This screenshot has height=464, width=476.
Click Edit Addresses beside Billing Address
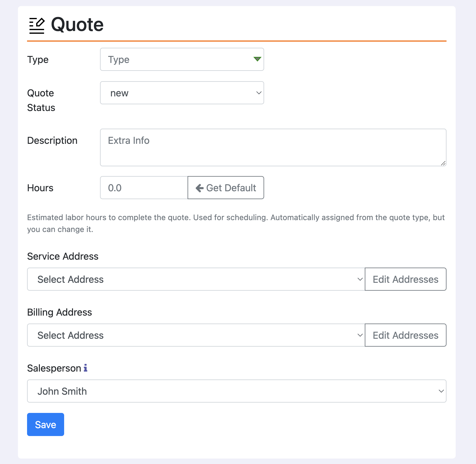pyautogui.click(x=405, y=335)
